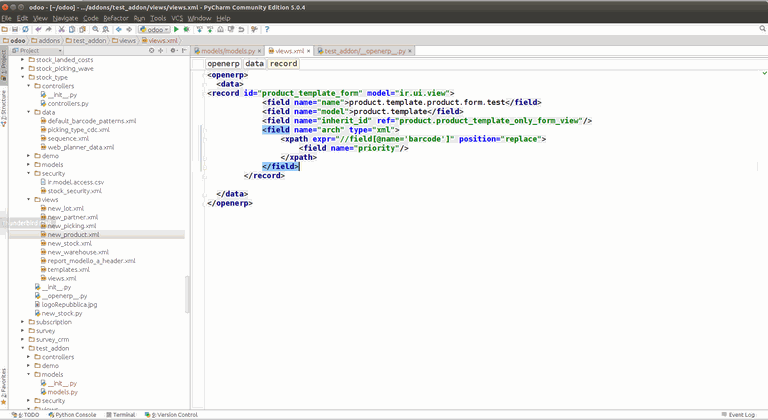Click the Cut scissors icon
Image resolution: width=768 pixels, height=420 pixels.
pyautogui.click(x=62, y=29)
